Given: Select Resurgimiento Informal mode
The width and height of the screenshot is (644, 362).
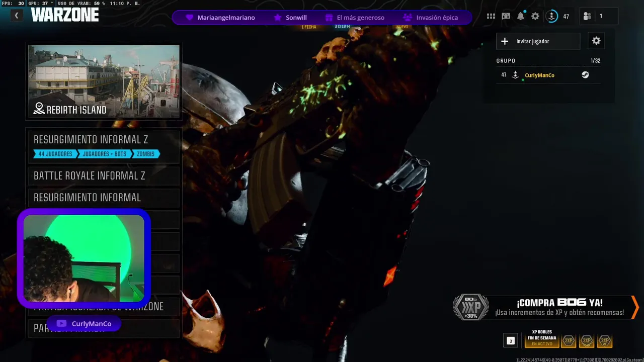Looking at the screenshot, I should coord(104,198).
